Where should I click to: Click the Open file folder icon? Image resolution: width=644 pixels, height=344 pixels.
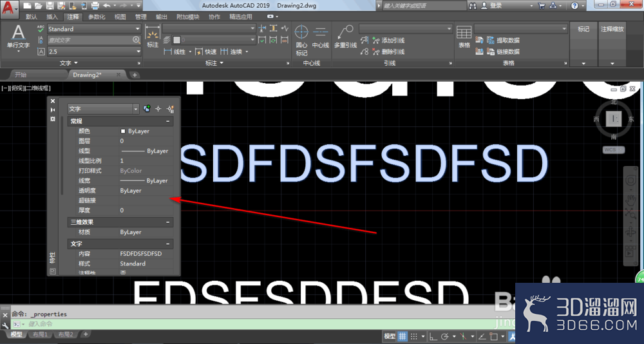click(38, 6)
